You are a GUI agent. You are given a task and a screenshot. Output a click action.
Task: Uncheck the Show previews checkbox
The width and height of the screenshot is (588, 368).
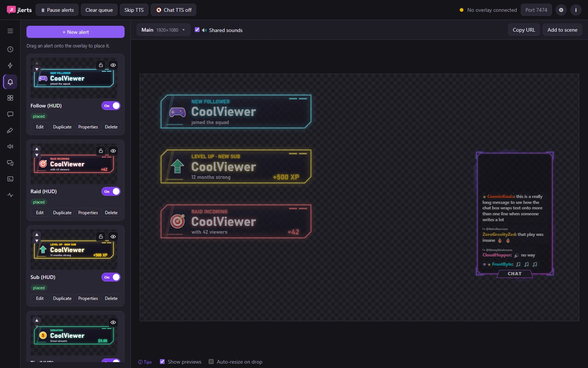click(x=162, y=362)
